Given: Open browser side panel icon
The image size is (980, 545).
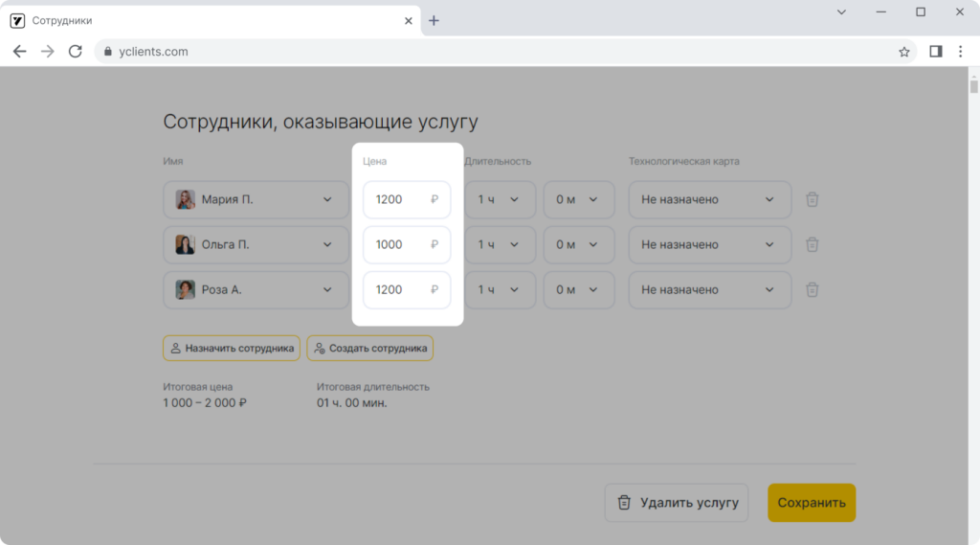Looking at the screenshot, I should (x=936, y=52).
